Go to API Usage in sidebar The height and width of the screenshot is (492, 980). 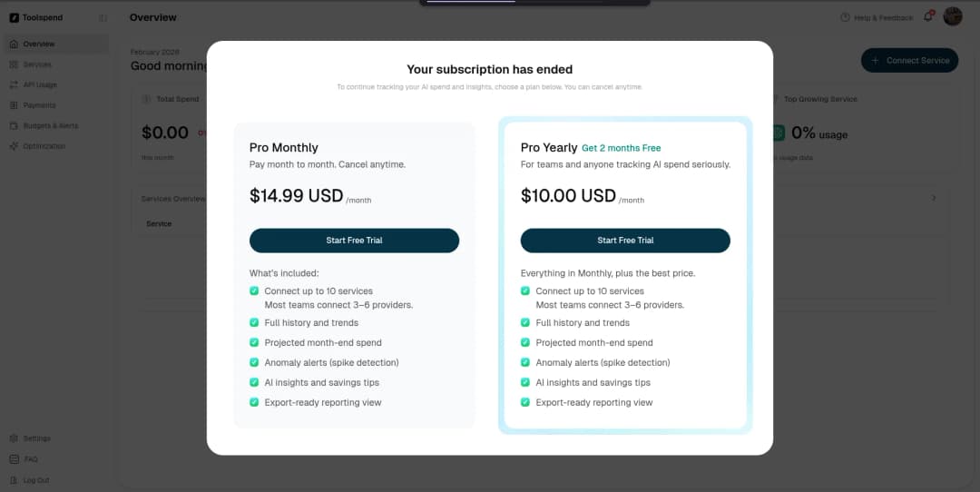pyautogui.click(x=40, y=85)
